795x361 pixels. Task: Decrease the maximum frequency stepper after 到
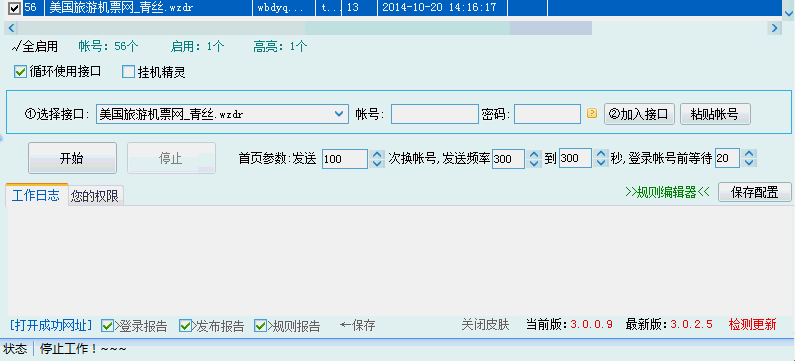(601, 163)
